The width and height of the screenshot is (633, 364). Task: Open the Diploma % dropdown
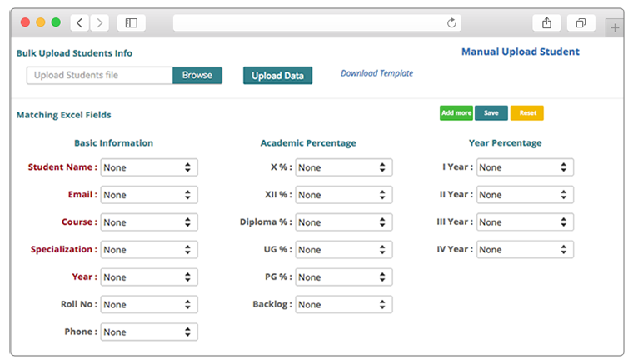(343, 222)
